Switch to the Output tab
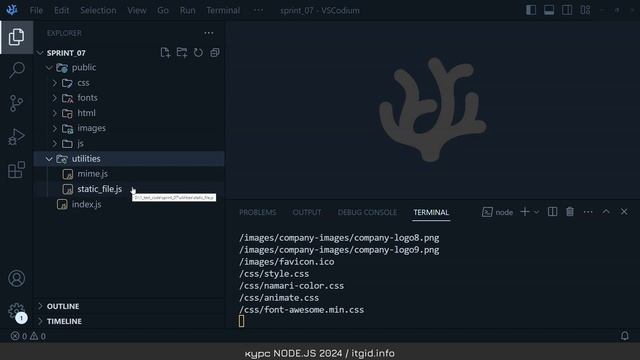 coord(307,212)
